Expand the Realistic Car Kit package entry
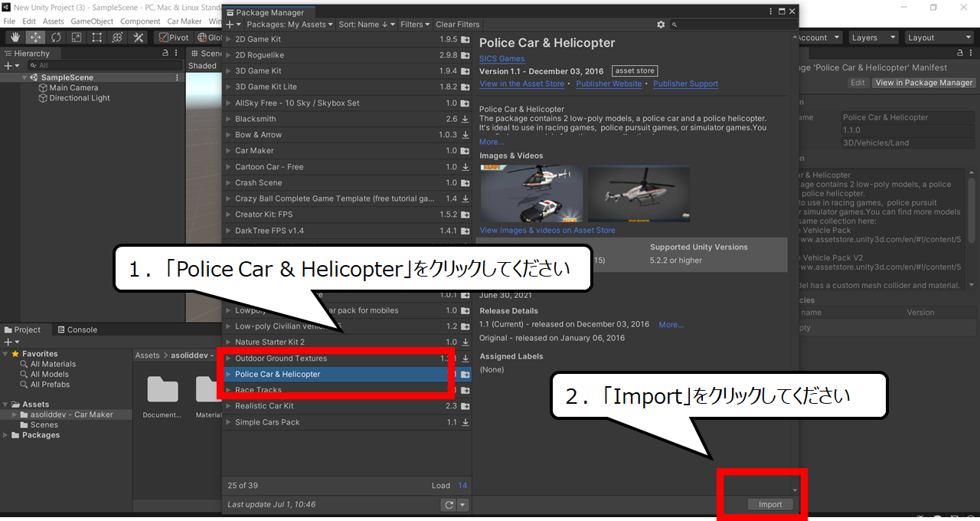The image size is (980, 521). pos(228,406)
